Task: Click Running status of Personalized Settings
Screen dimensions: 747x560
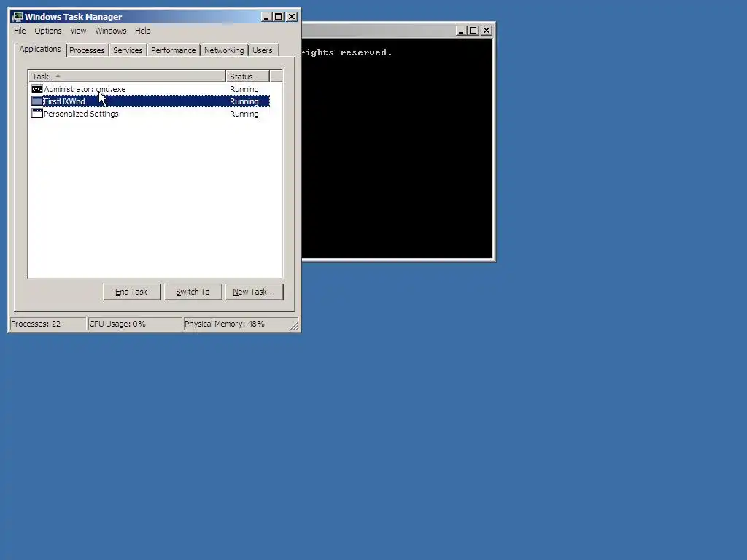Action: 244,114
